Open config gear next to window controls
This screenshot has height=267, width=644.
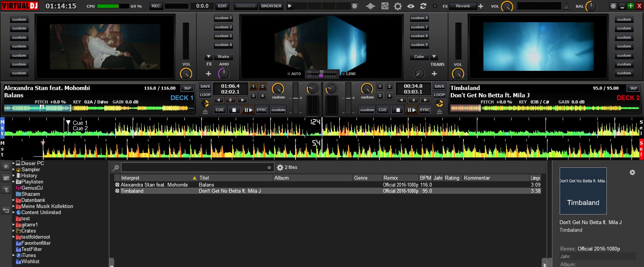pos(613,6)
